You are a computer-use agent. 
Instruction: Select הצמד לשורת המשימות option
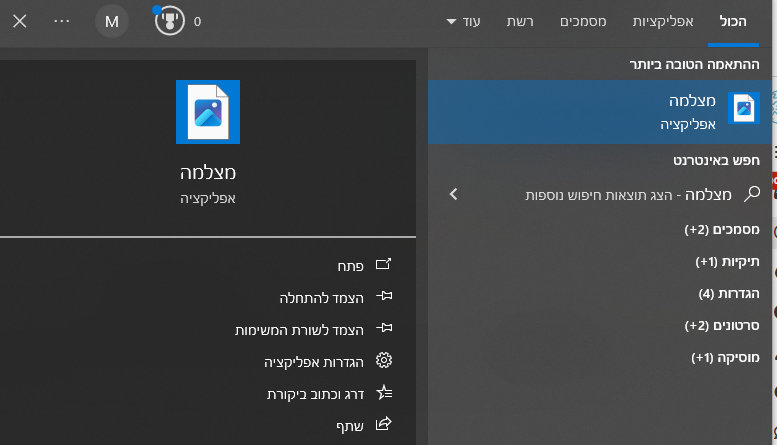299,330
